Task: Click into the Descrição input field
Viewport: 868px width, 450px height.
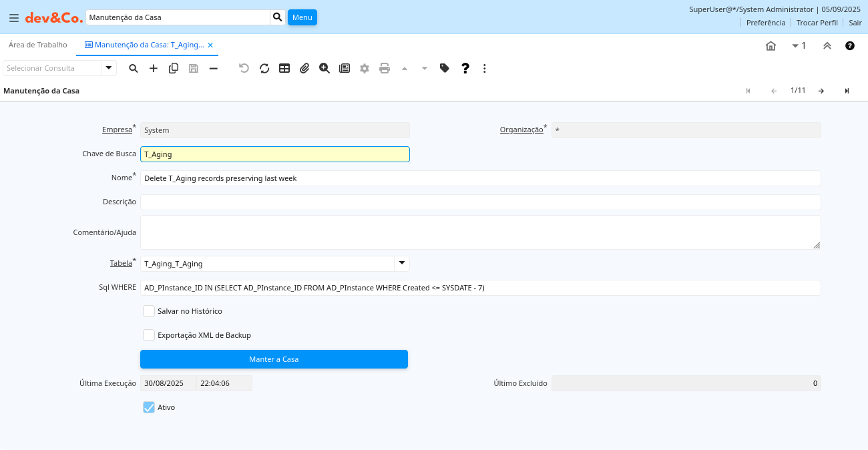Action: [480, 202]
